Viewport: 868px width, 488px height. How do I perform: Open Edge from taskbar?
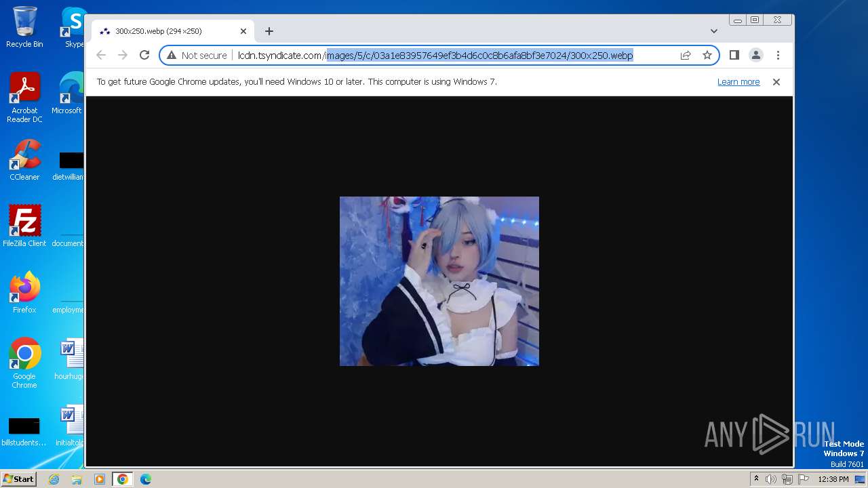tap(146, 479)
